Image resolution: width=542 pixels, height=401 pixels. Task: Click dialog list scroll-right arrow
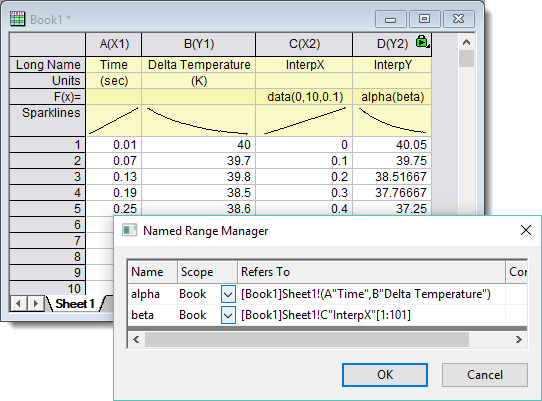point(518,339)
